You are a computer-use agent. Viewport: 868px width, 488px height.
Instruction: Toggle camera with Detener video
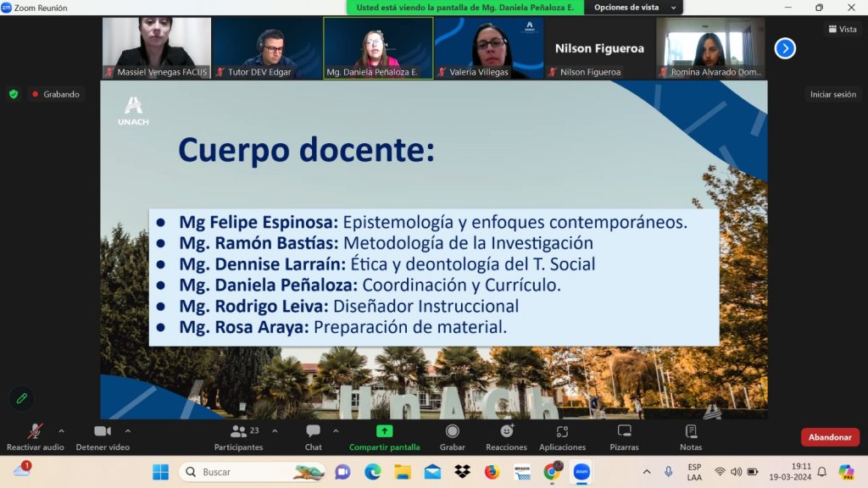[103, 437]
